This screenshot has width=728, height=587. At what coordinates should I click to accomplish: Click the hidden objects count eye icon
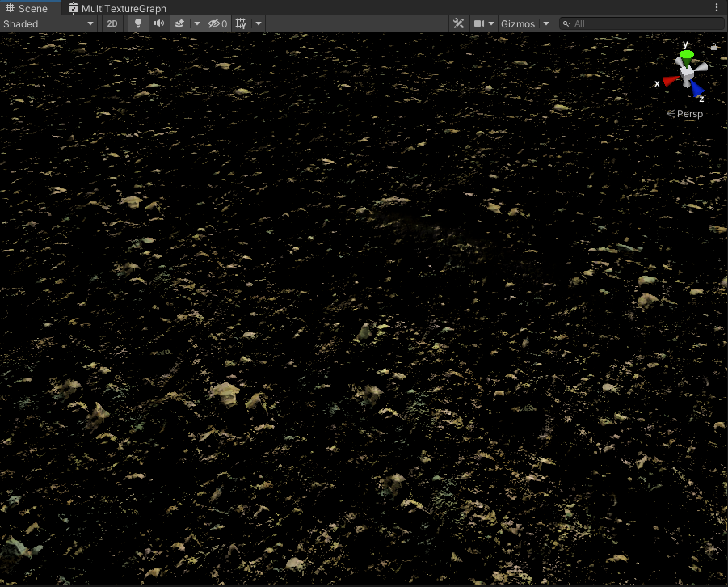coord(215,23)
